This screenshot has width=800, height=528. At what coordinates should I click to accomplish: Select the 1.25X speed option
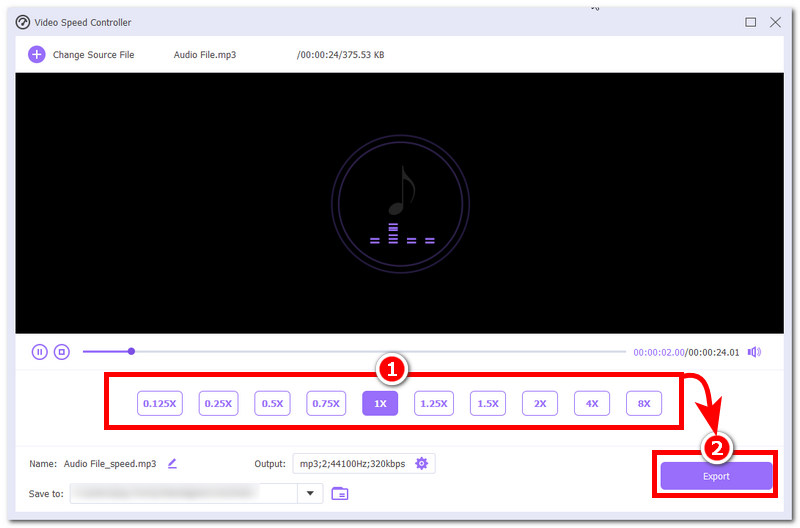coord(434,404)
